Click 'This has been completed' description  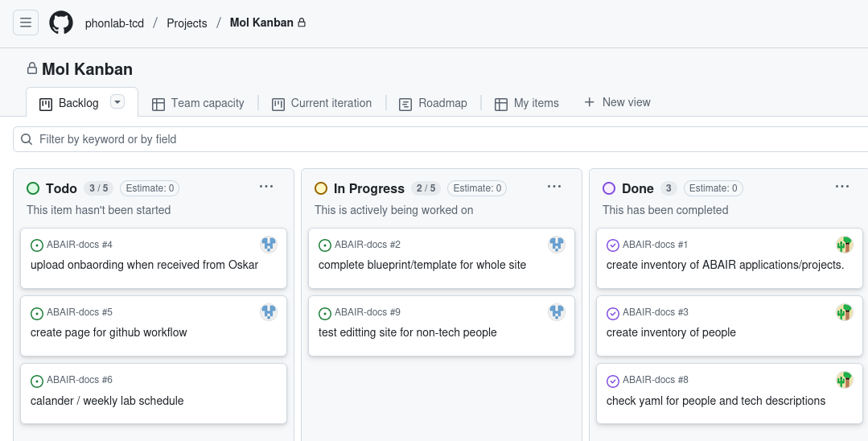665,210
